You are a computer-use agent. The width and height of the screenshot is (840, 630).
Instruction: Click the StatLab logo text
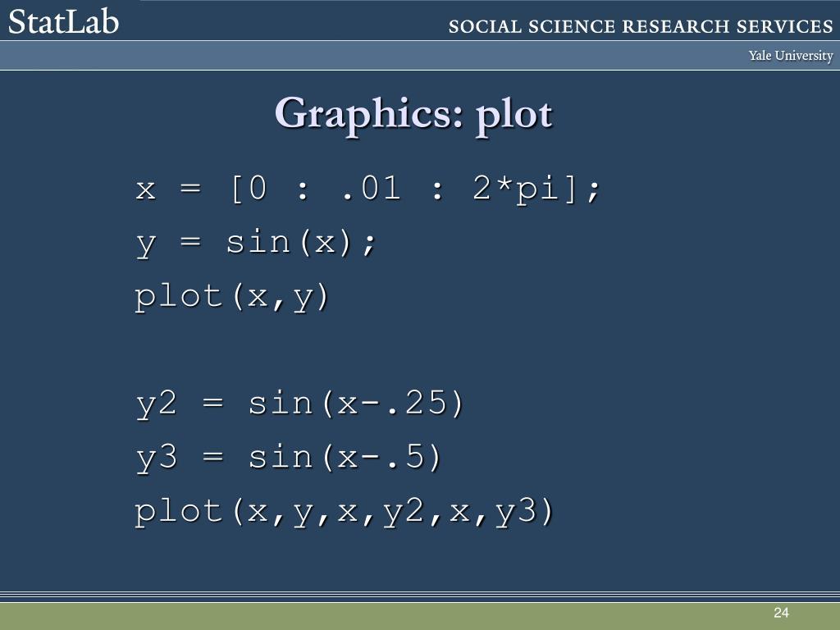(63, 22)
